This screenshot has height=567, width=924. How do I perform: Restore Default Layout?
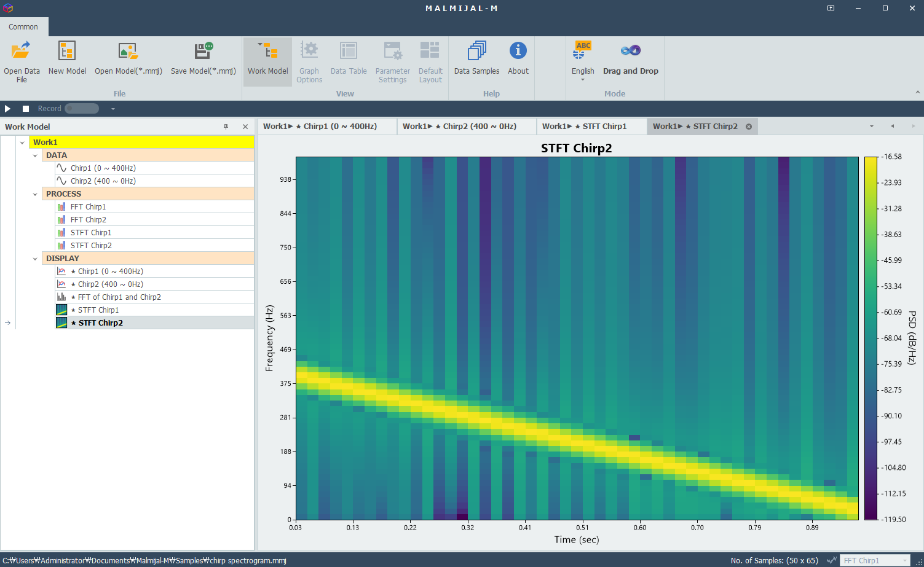pyautogui.click(x=430, y=61)
